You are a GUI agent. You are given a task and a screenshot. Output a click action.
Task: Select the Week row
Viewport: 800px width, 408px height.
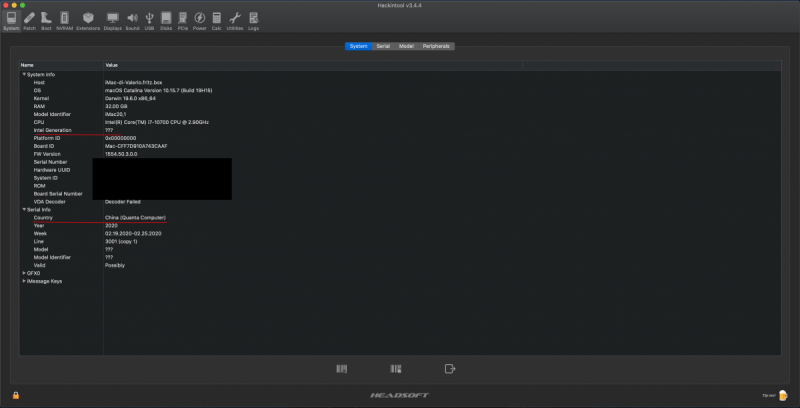pyautogui.click(x=400, y=234)
